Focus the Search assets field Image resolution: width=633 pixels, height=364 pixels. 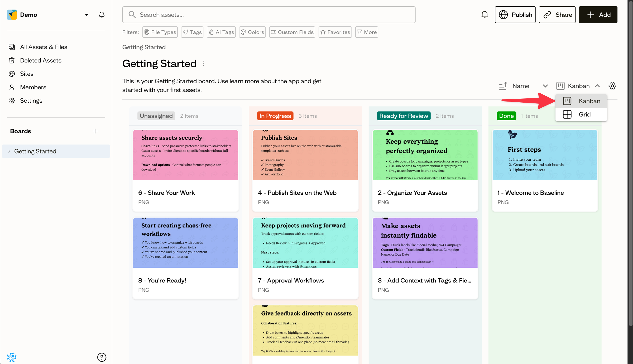pyautogui.click(x=269, y=15)
